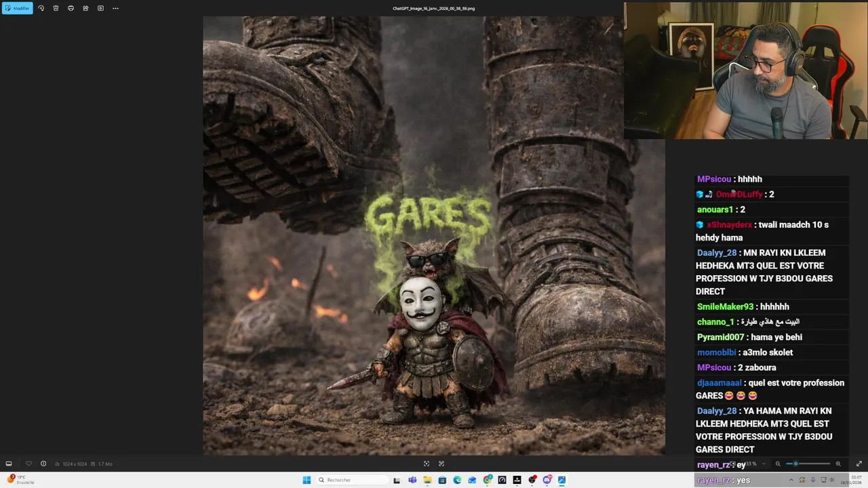Start slideshow with the play icon
Viewport: 868px width, 488px height.
point(100,8)
